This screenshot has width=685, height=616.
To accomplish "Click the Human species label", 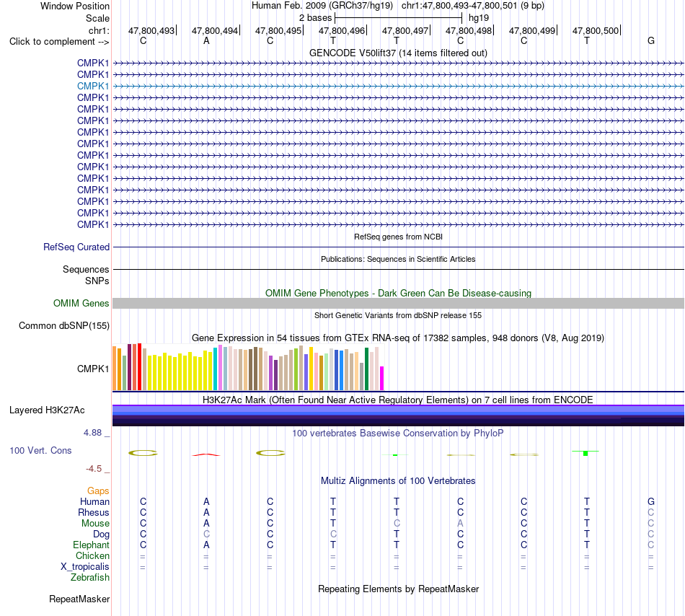I will pos(94,501).
